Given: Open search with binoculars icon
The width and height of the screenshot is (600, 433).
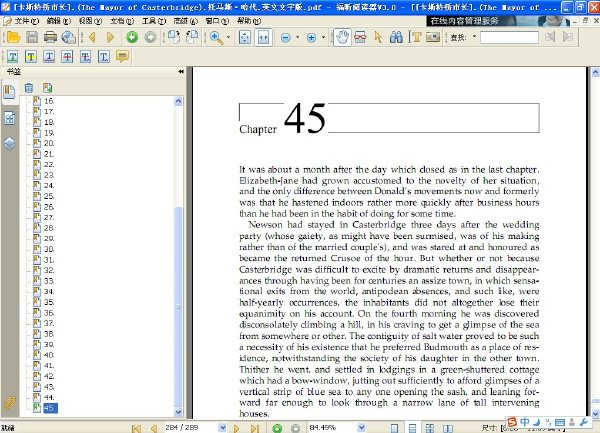Looking at the screenshot, I should point(396,37).
